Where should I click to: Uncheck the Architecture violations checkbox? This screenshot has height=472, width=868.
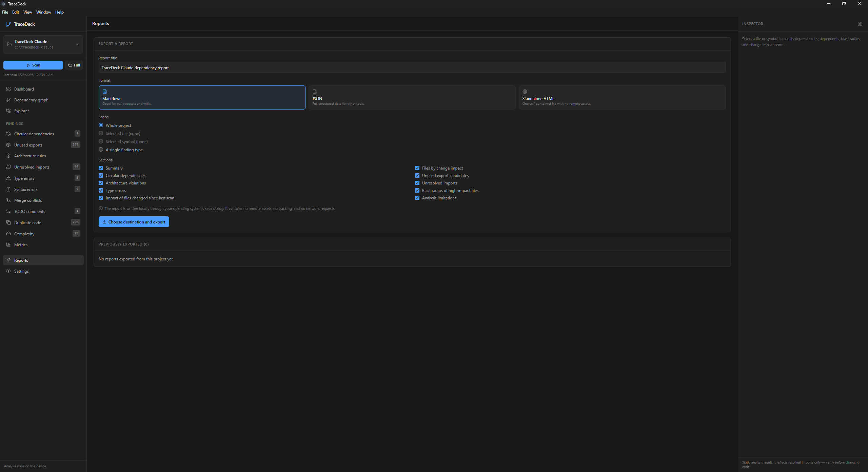pyautogui.click(x=101, y=183)
